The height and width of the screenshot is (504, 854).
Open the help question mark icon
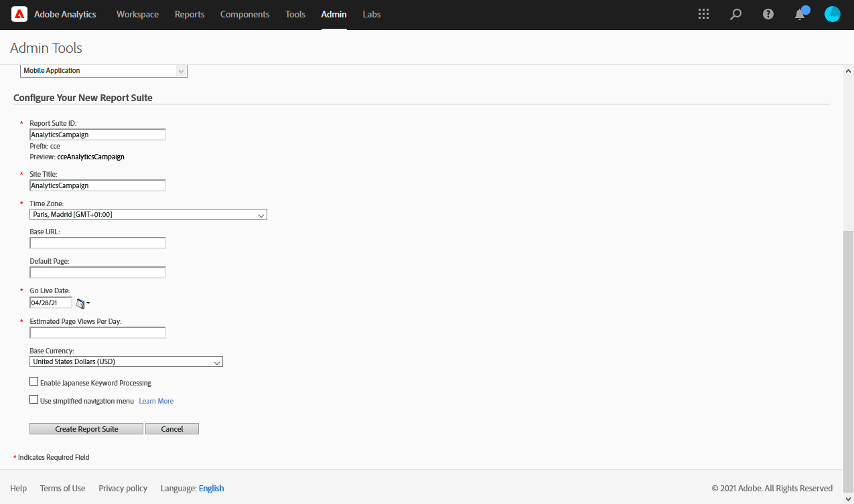pos(768,14)
